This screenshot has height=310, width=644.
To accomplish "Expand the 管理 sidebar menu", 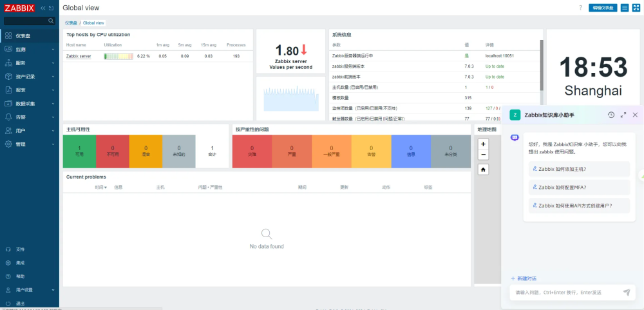I will [30, 144].
